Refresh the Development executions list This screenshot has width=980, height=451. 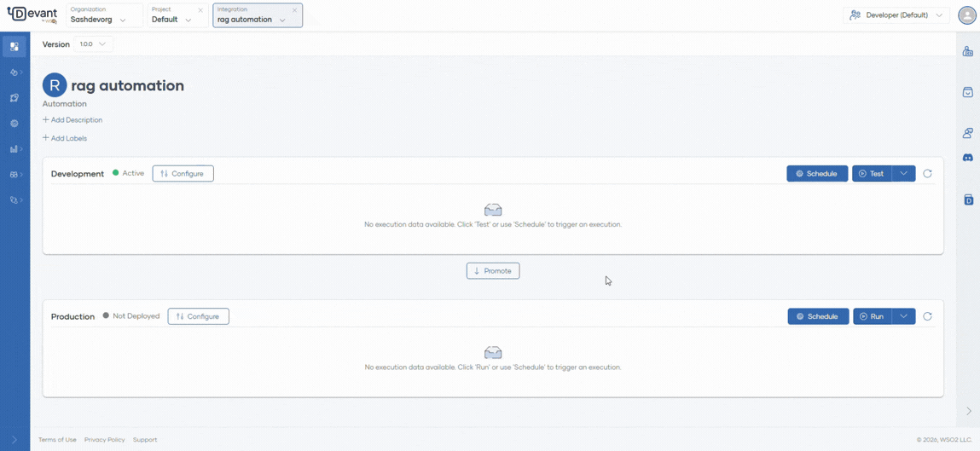click(x=927, y=174)
